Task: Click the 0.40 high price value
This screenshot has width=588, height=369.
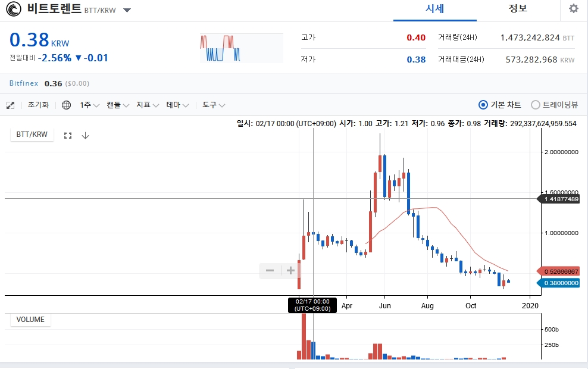Action: (416, 37)
